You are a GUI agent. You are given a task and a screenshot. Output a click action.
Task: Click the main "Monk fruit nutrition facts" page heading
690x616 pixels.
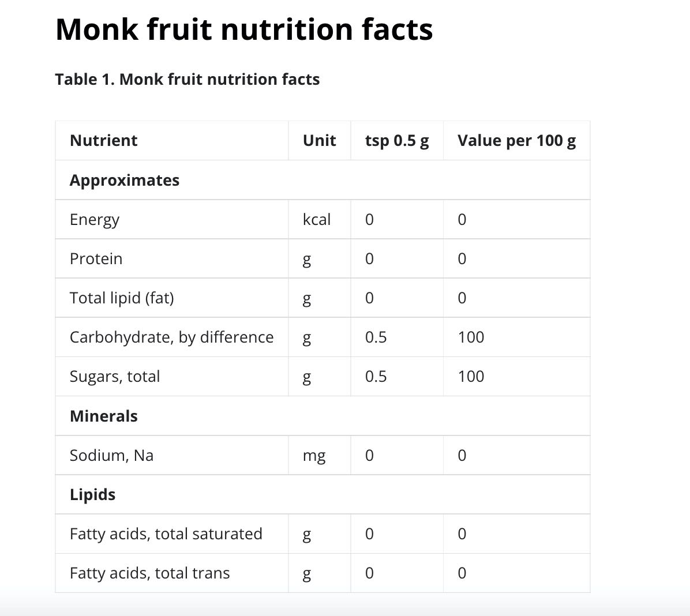[x=244, y=29]
